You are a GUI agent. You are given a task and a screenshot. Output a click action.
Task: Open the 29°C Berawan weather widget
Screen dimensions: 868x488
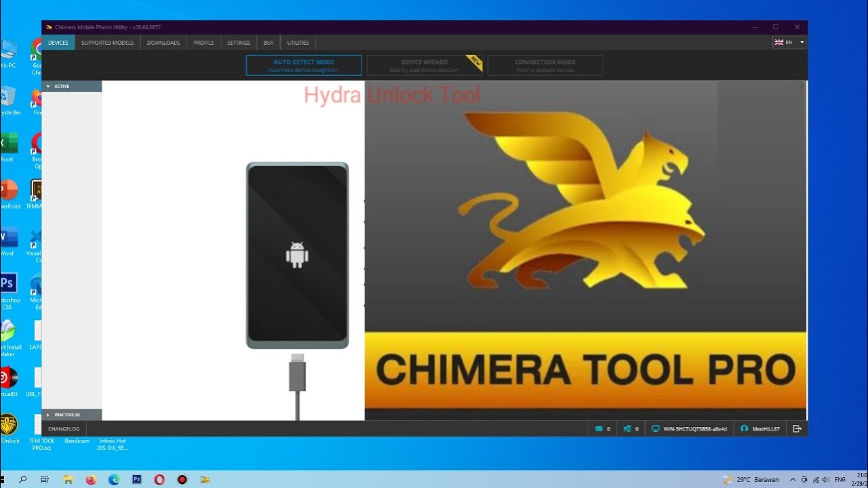pyautogui.click(x=751, y=479)
